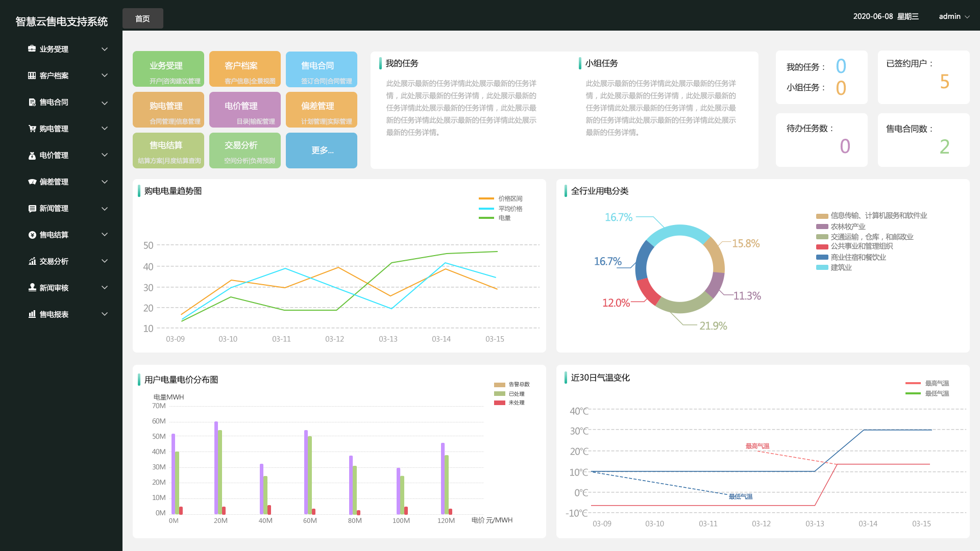The image size is (980, 551).
Task: Click the blue 售电合同 shortcut tile
Action: [x=322, y=69]
